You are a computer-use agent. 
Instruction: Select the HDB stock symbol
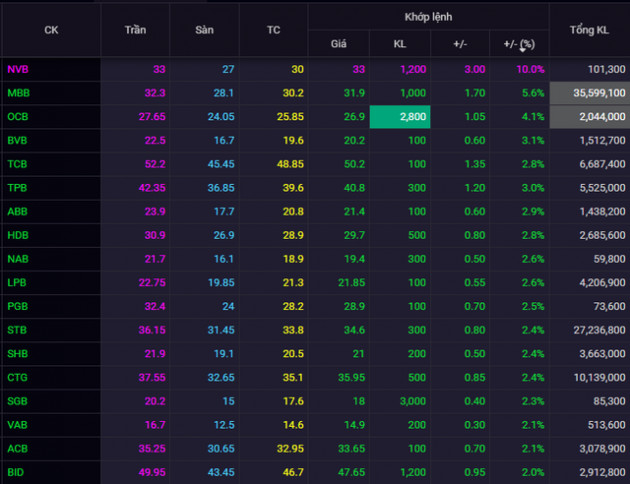tap(18, 235)
